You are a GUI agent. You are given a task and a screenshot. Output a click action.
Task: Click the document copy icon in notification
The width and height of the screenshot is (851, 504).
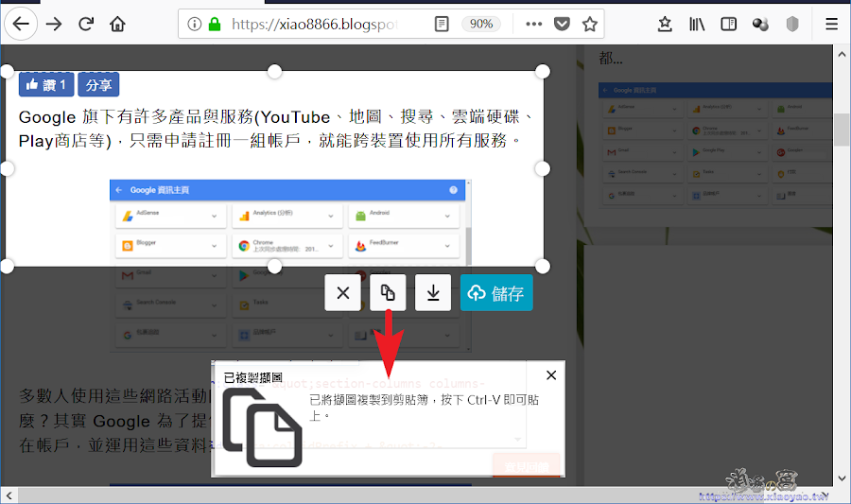tap(263, 427)
